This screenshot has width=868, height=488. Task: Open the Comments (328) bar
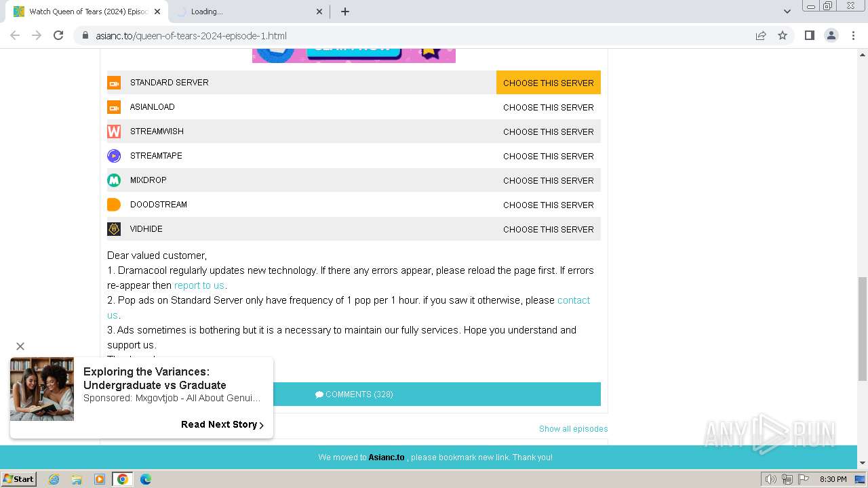[354, 394]
